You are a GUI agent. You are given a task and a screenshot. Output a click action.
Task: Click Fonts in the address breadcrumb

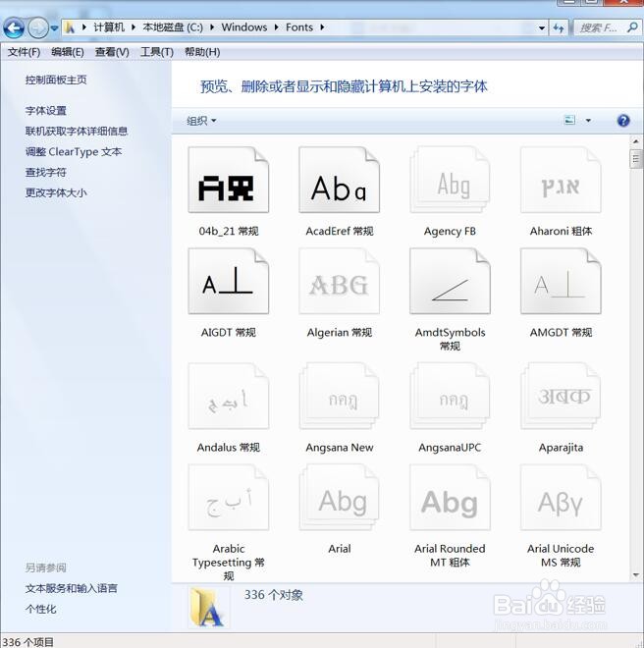click(299, 27)
